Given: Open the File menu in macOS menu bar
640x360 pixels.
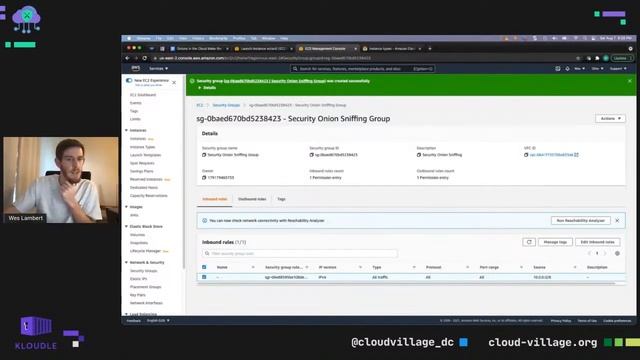Looking at the screenshot, I should tap(158, 38).
